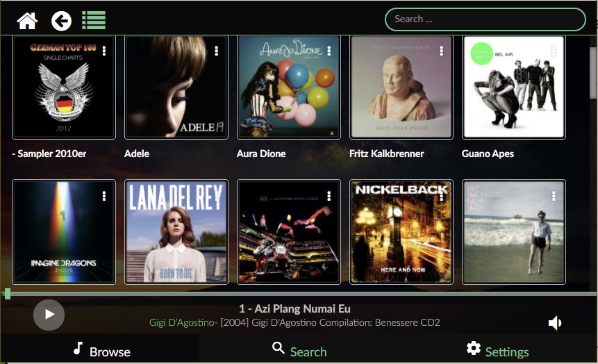Open options menu on Of Monsters and Men cover
The width and height of the screenshot is (598, 364).
(x=554, y=196)
